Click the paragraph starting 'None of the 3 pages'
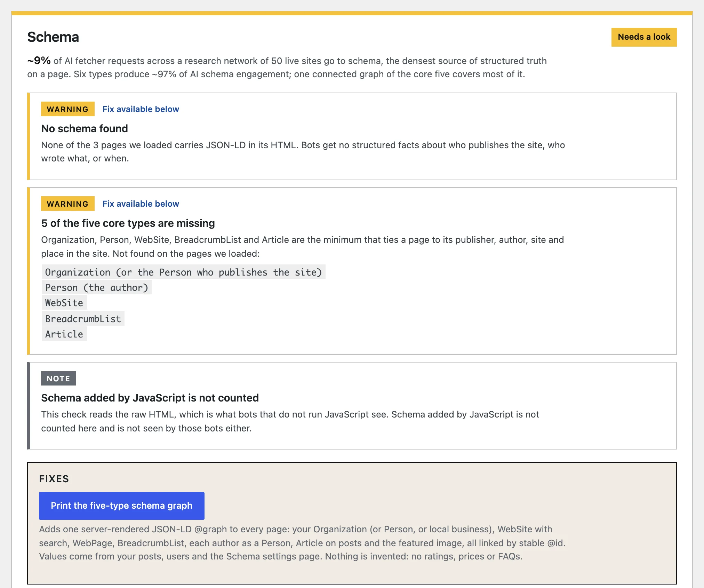The width and height of the screenshot is (704, 588). (x=303, y=152)
